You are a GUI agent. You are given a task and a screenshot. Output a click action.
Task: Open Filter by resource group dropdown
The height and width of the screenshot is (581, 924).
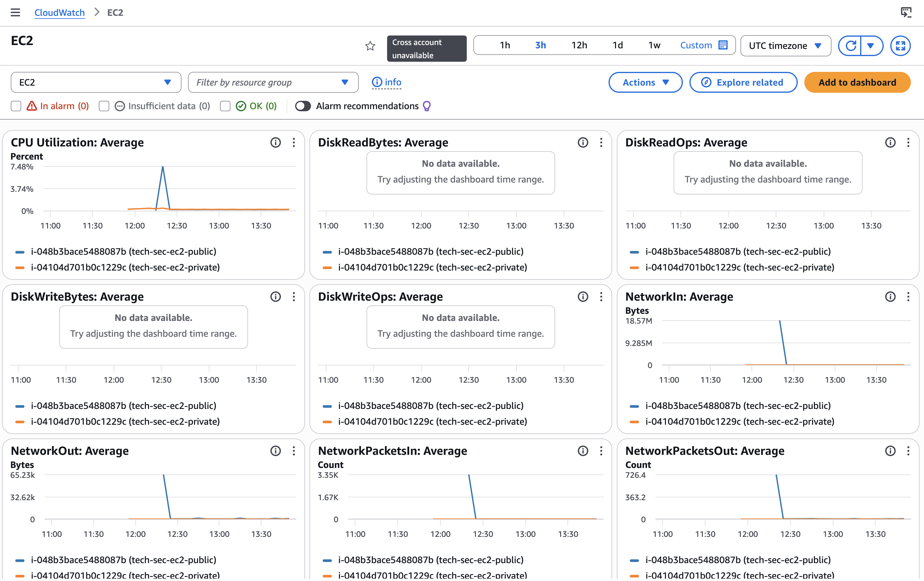pos(273,82)
